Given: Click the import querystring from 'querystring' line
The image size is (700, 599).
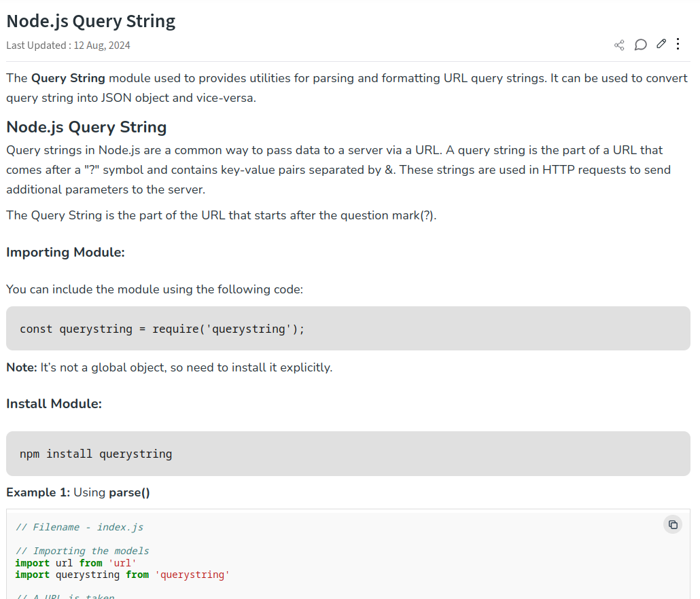Looking at the screenshot, I should [x=122, y=575].
